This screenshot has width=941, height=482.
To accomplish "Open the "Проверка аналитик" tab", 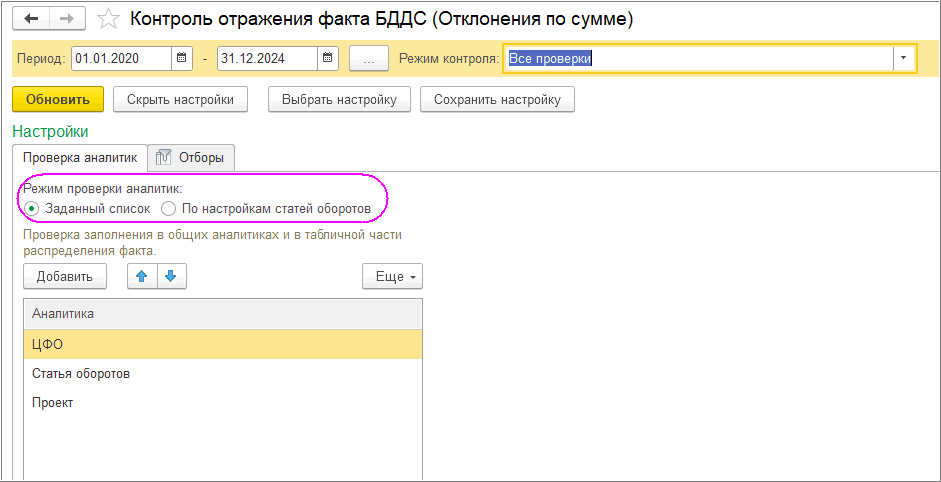I will point(79,157).
